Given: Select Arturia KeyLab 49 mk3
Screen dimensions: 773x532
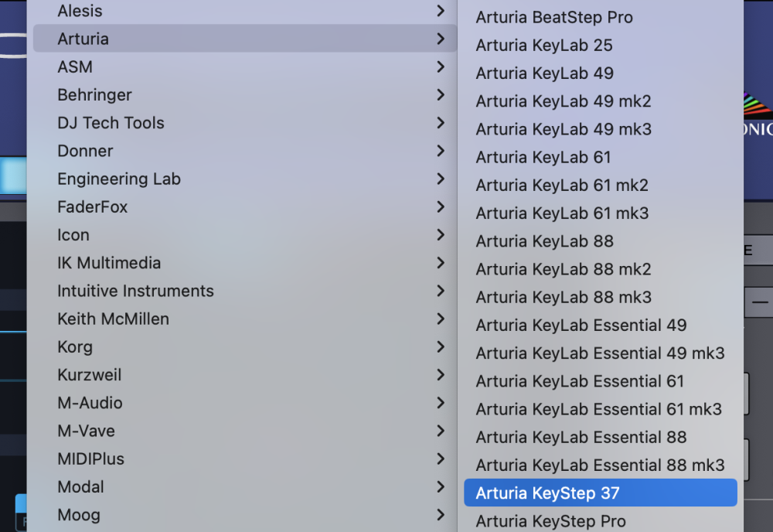Looking at the screenshot, I should coord(564,129).
